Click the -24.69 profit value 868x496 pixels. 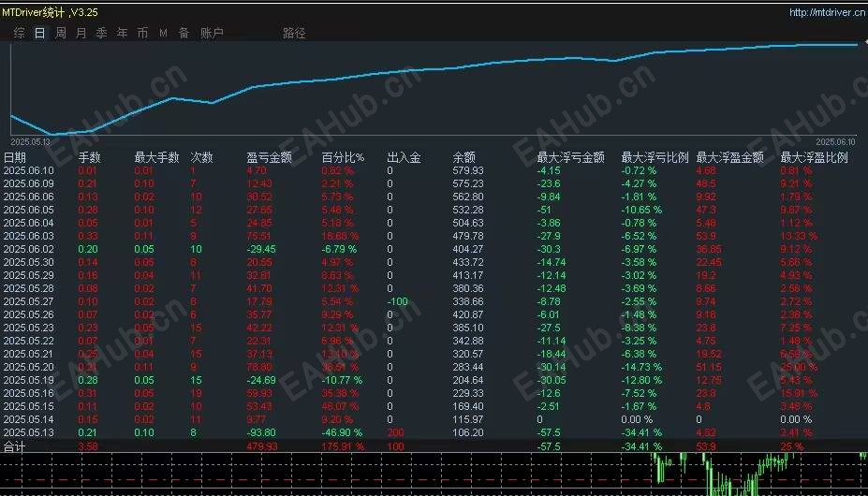point(260,380)
